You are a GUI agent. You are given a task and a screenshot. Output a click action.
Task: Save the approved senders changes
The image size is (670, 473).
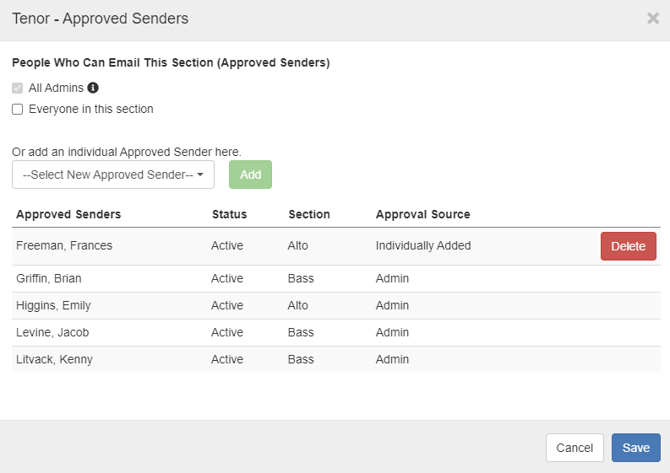636,447
